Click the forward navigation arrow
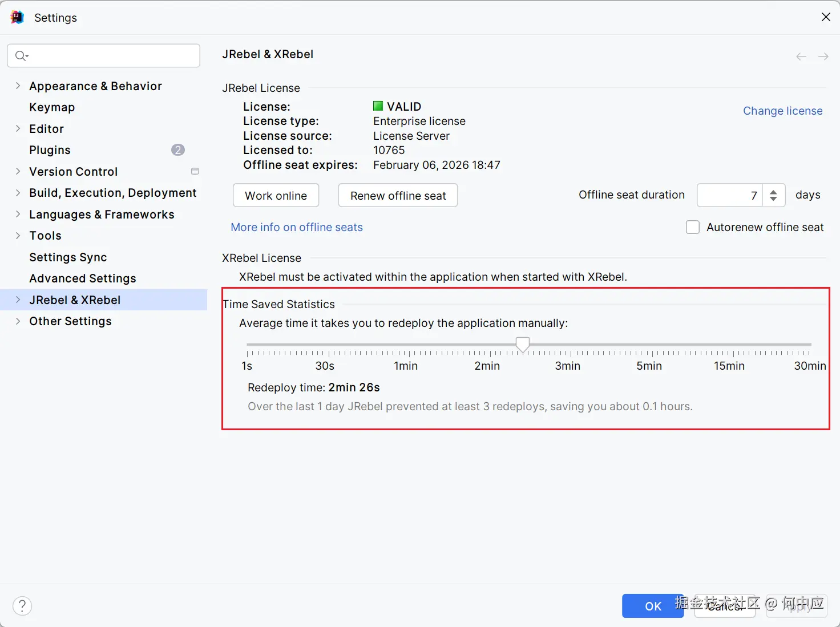This screenshot has width=840, height=627. pyautogui.click(x=823, y=56)
